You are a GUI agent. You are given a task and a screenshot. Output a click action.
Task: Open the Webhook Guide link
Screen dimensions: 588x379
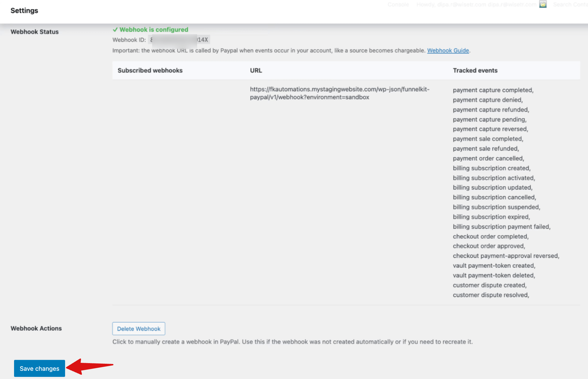point(448,50)
